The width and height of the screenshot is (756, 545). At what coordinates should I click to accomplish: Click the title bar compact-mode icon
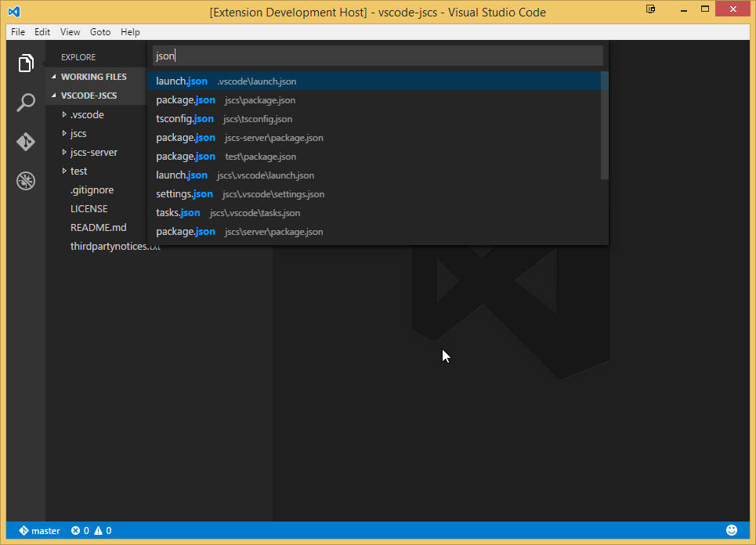click(651, 9)
